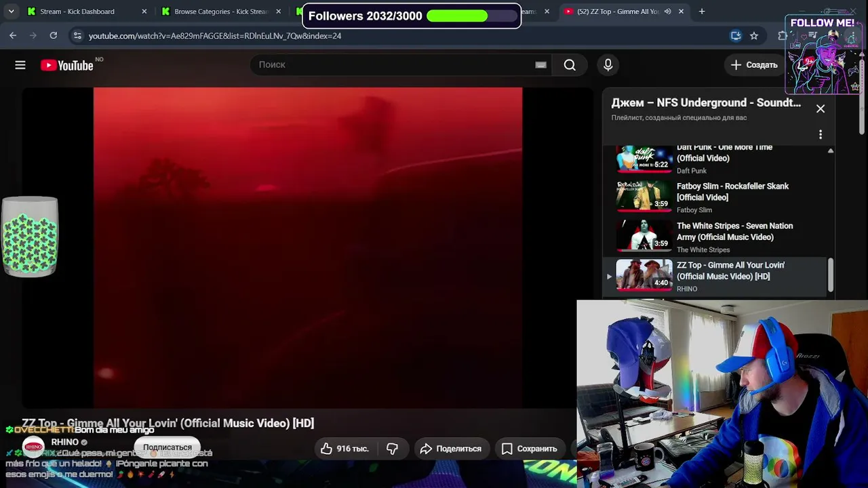Like the video with thumbs-up button
The image size is (868, 488).
pyautogui.click(x=344, y=449)
